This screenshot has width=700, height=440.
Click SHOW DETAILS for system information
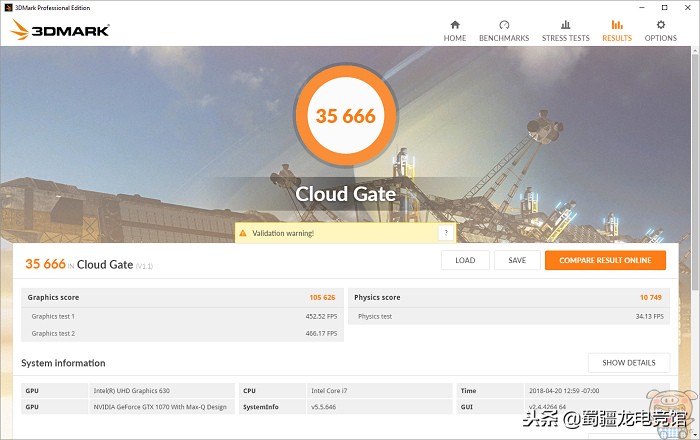629,363
